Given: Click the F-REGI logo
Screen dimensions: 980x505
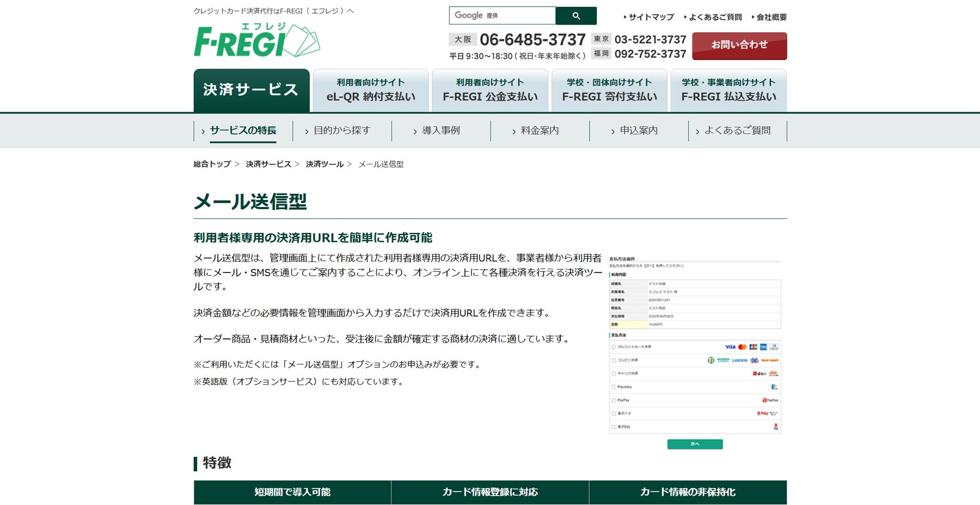Looking at the screenshot, I should (256, 40).
